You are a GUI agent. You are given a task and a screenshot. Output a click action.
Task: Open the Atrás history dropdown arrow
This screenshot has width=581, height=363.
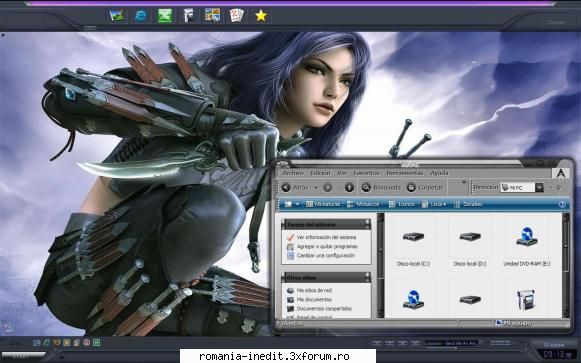pyautogui.click(x=316, y=188)
